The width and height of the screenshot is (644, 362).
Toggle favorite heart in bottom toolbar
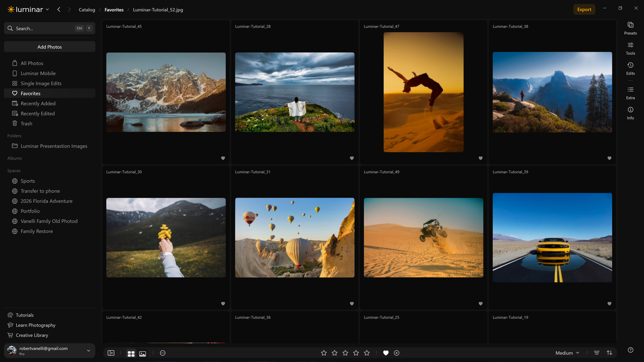pos(386,353)
